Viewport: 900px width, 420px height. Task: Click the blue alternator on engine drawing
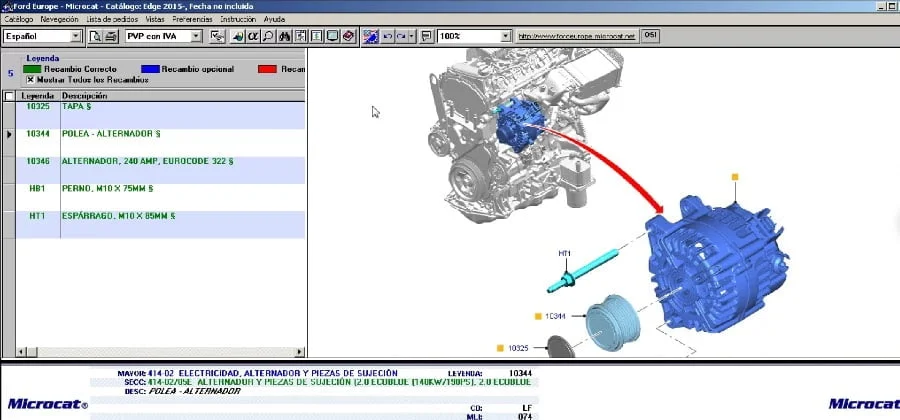519,125
